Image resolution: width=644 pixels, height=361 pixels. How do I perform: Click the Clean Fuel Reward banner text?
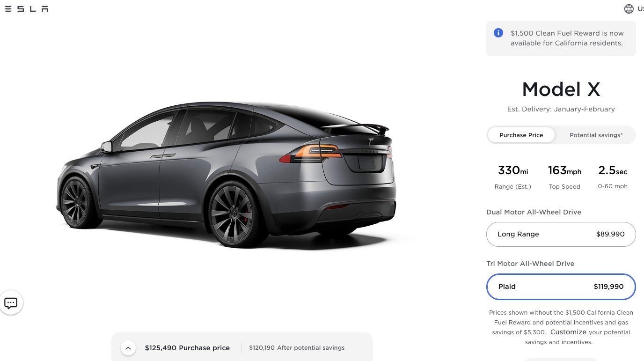(567, 38)
